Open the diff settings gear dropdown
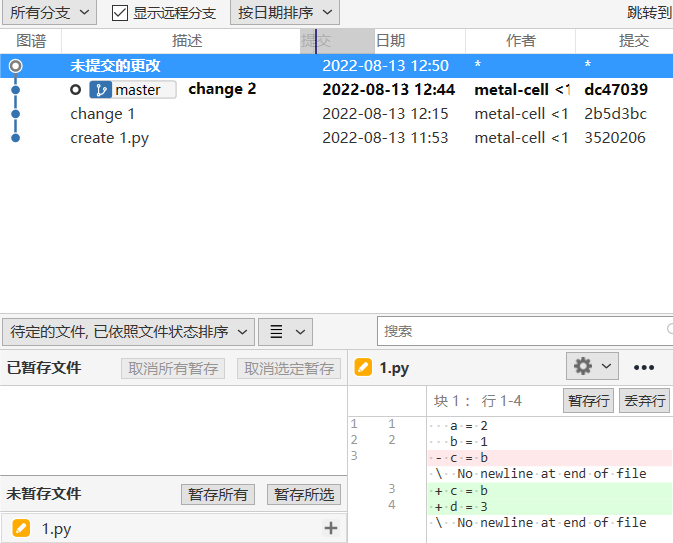The image size is (673, 543). click(592, 366)
